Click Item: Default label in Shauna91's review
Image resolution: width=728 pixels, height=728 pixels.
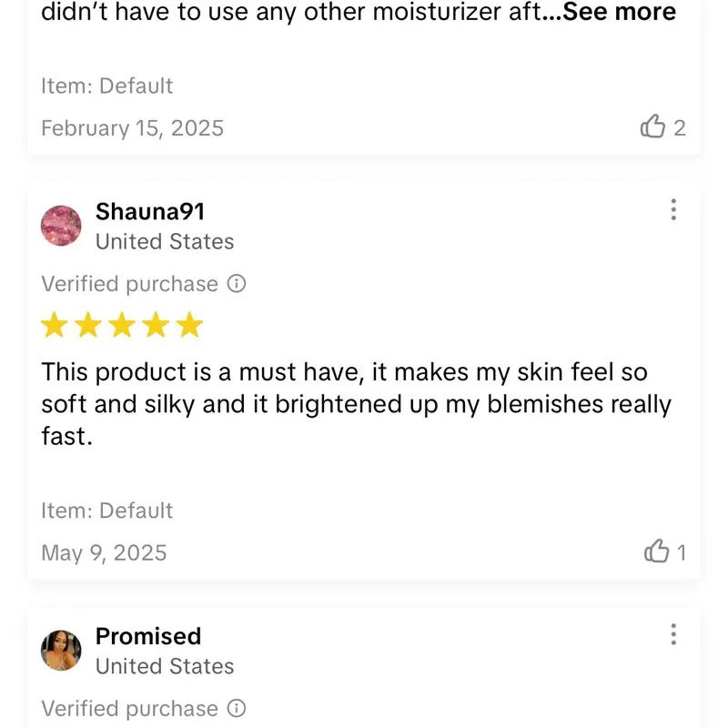click(106, 511)
